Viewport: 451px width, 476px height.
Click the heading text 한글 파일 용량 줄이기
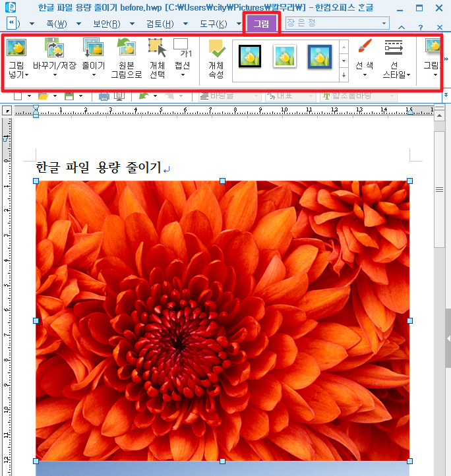pos(98,167)
